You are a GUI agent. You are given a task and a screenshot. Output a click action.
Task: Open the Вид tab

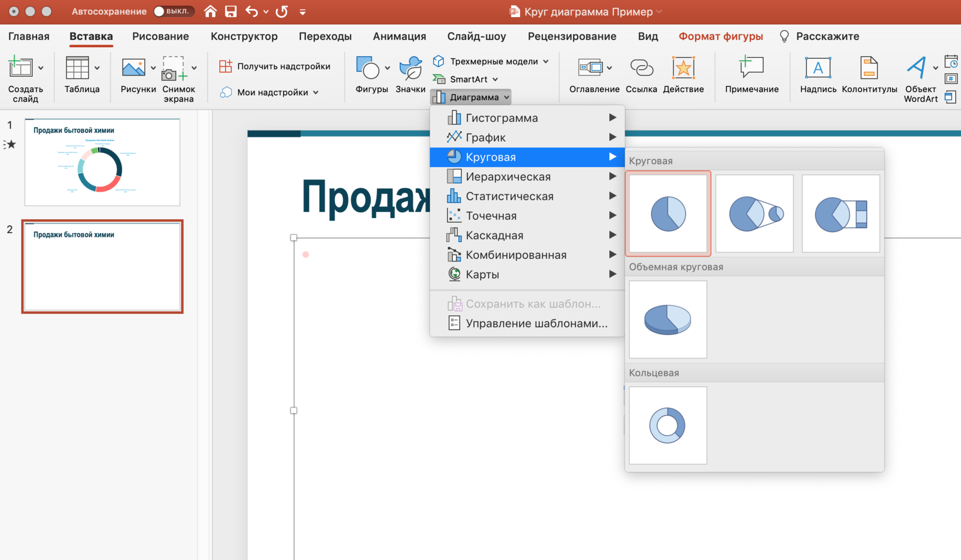point(648,36)
